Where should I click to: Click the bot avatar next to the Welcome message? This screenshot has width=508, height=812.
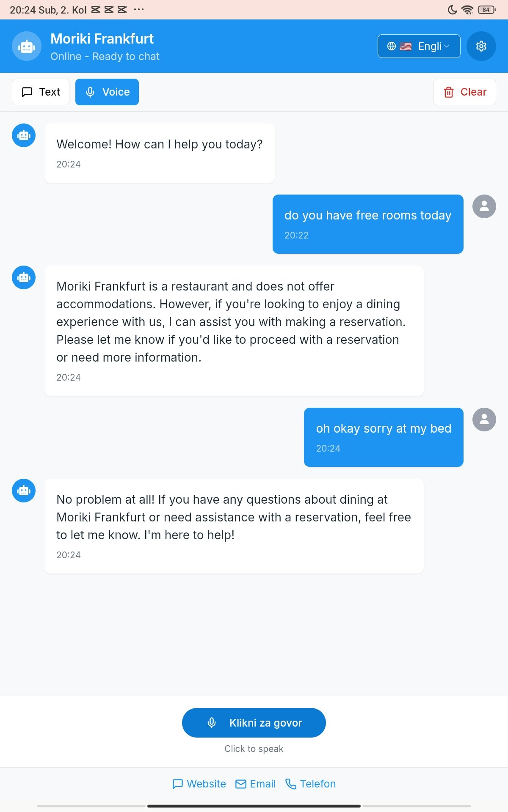click(x=24, y=135)
